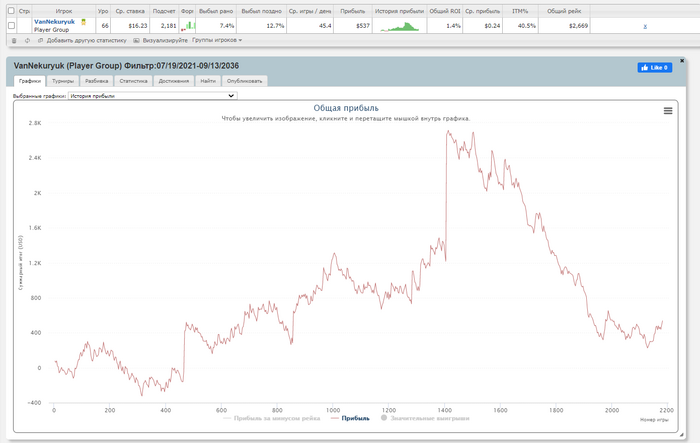This screenshot has height=443, width=700.
Task: Sort by the Выбыл рано column header
Action: (x=216, y=11)
